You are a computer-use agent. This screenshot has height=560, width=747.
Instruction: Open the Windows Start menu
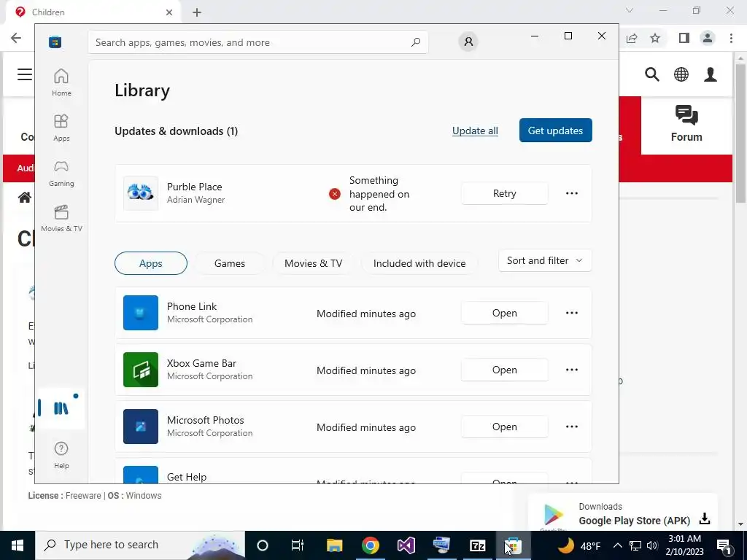[18, 545]
